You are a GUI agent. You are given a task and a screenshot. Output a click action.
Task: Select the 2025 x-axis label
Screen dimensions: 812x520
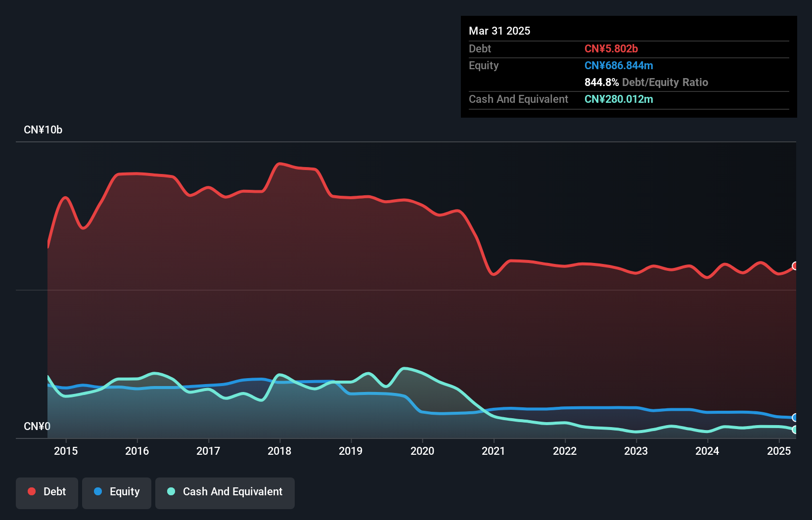(x=779, y=451)
